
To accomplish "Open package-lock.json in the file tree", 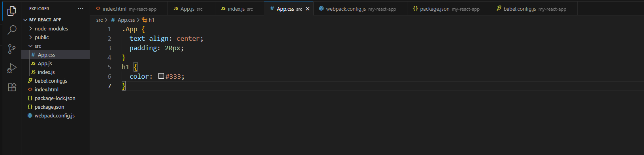I will click(55, 98).
